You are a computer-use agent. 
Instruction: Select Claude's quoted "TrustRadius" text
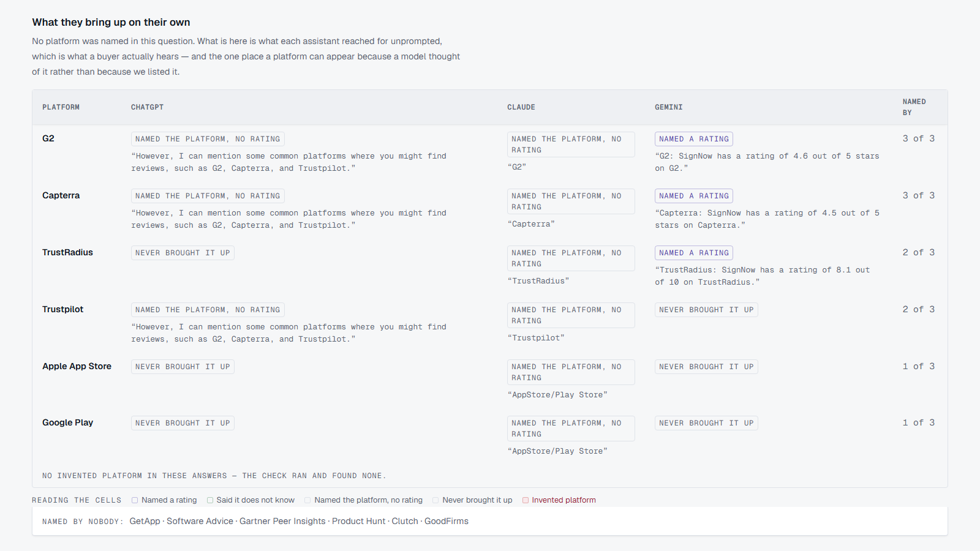538,281
